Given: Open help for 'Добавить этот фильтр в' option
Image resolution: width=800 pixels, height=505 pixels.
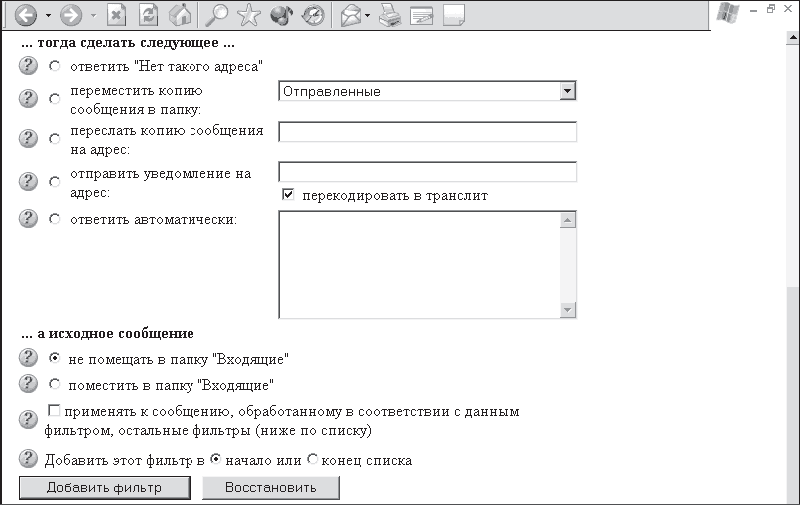Looking at the screenshot, I should [x=28, y=459].
